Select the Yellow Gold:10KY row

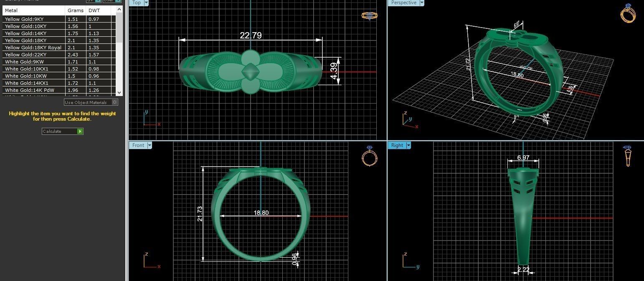pyautogui.click(x=59, y=26)
